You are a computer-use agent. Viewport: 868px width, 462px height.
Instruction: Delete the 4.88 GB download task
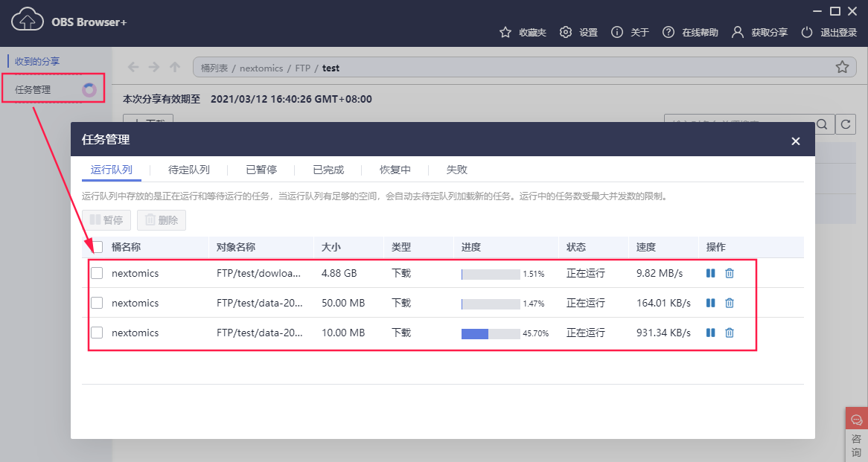tap(730, 273)
